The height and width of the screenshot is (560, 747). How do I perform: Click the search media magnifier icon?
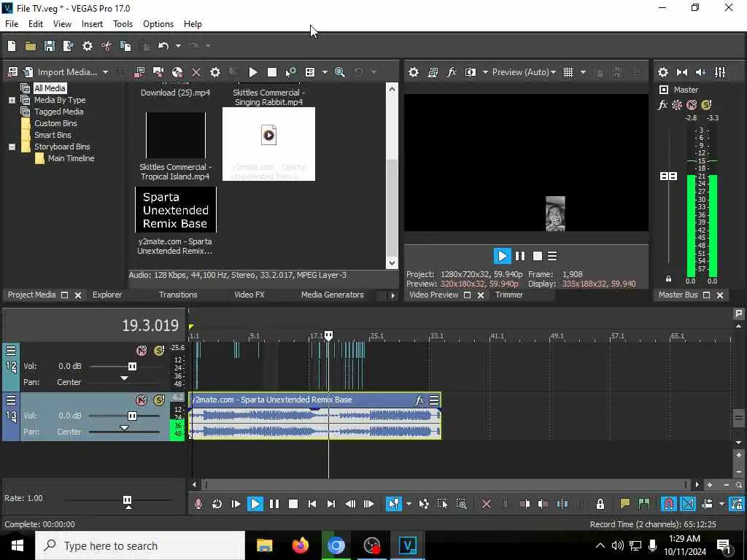pyautogui.click(x=340, y=72)
